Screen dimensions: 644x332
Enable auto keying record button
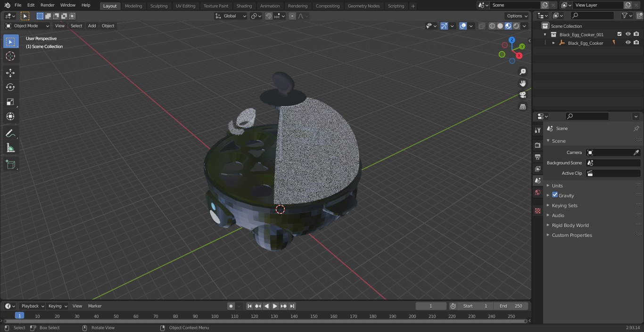pos(231,306)
